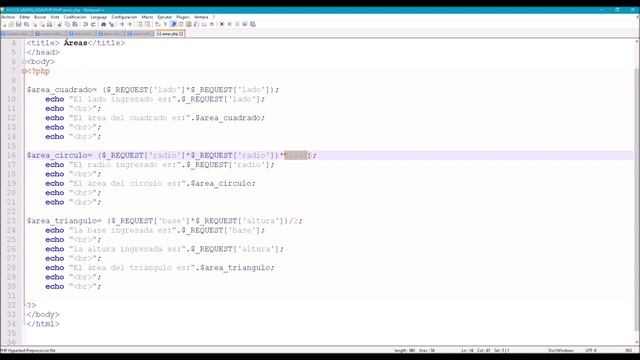The width and height of the screenshot is (640, 360).
Task: Click the Zoom Out toolbar icon
Action: (129, 24)
